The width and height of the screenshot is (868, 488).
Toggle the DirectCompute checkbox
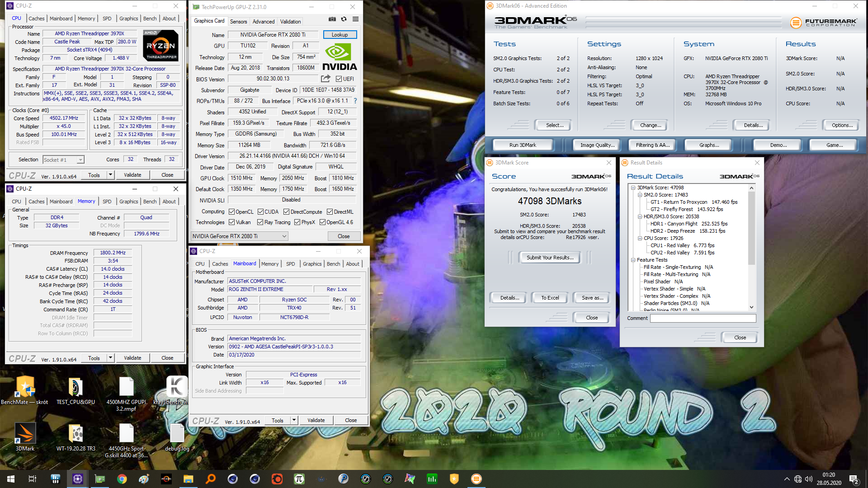286,211
